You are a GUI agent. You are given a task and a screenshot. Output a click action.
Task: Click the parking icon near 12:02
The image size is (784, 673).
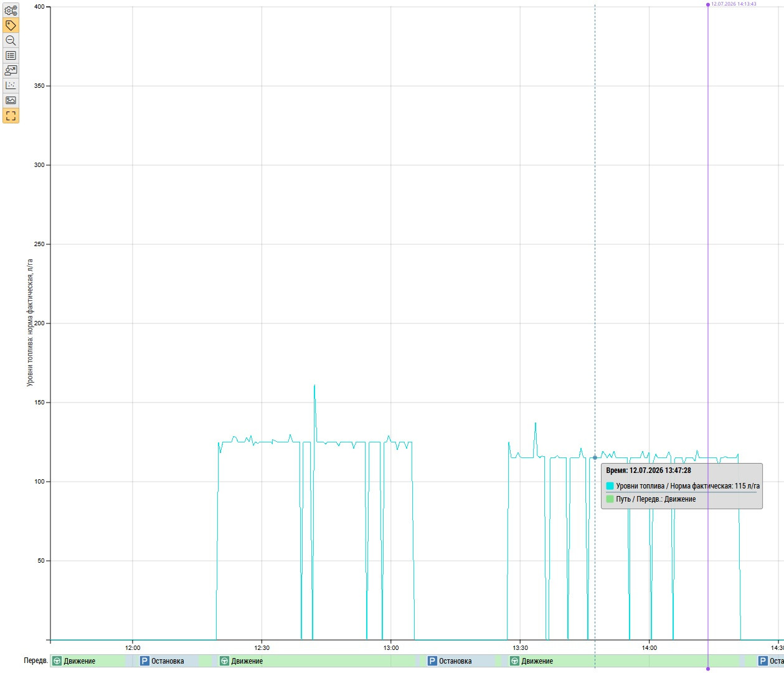[144, 661]
